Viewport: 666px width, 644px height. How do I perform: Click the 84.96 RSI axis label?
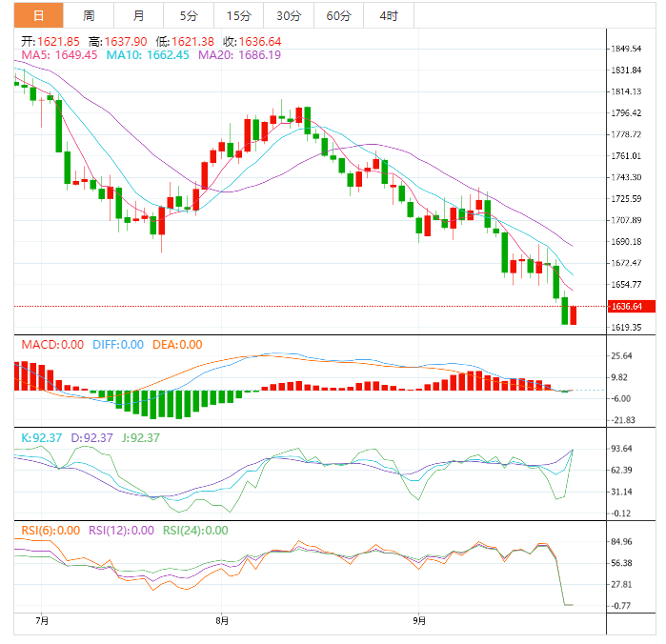tap(621, 542)
